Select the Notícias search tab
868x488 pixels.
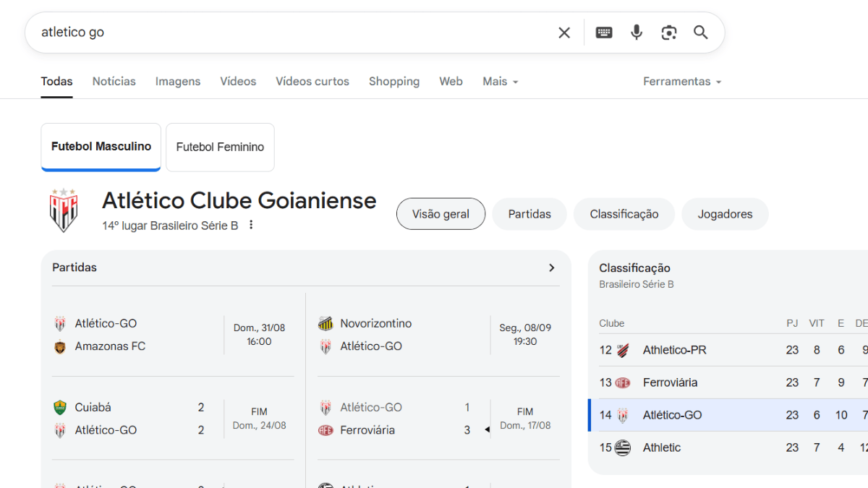(x=114, y=82)
